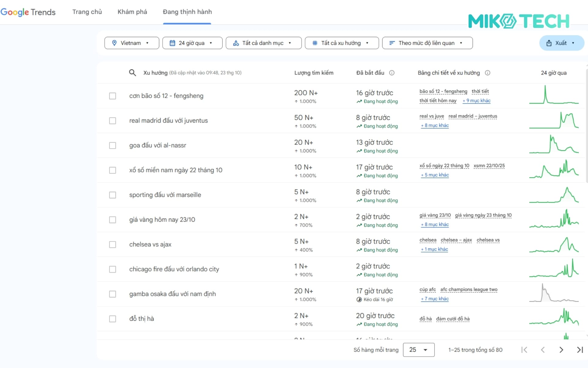Click the sparkline chart for 'sporting đấu với marseille'
This screenshot has height=368, width=588.
[554, 195]
